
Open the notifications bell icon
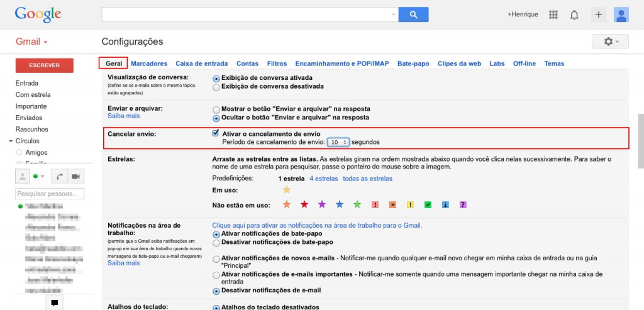[574, 15]
